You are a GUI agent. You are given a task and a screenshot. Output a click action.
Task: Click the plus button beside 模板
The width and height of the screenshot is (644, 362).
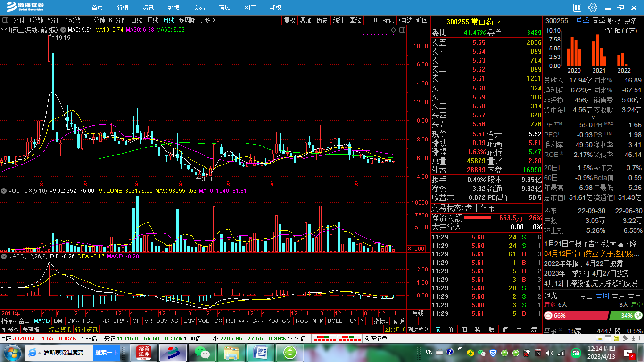[413, 321]
